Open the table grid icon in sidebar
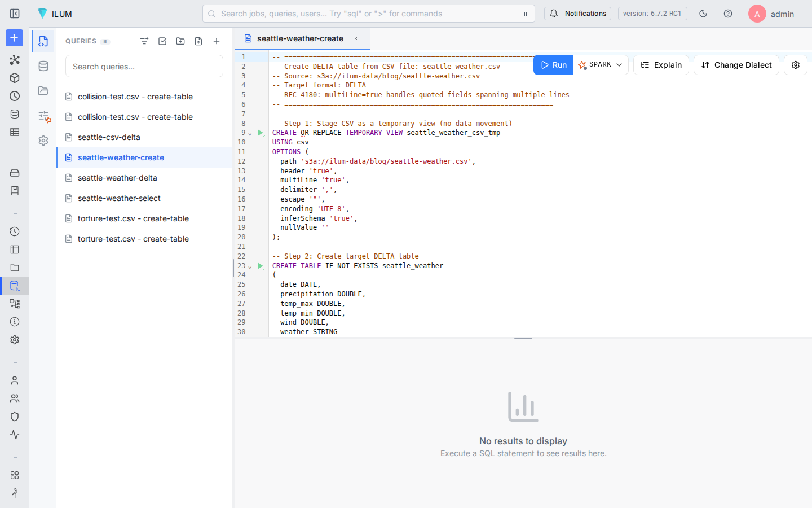 [x=15, y=132]
